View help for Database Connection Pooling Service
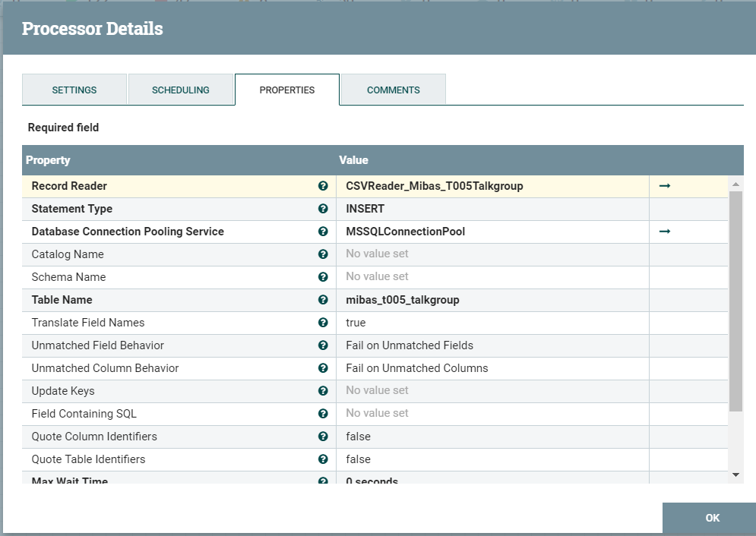The image size is (756, 536). (323, 231)
